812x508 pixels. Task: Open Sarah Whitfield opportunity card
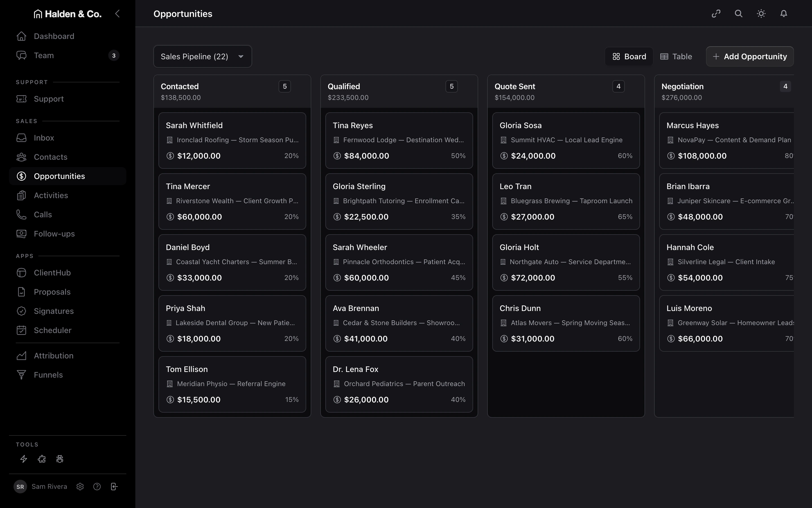(232, 141)
